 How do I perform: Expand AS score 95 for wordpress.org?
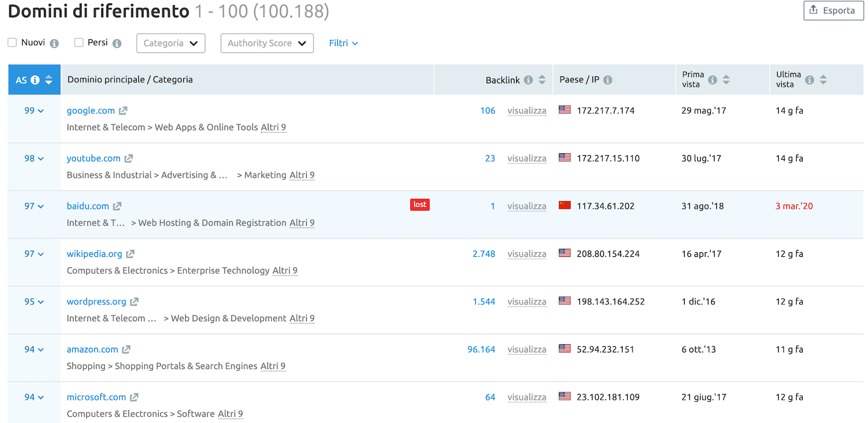(x=34, y=301)
